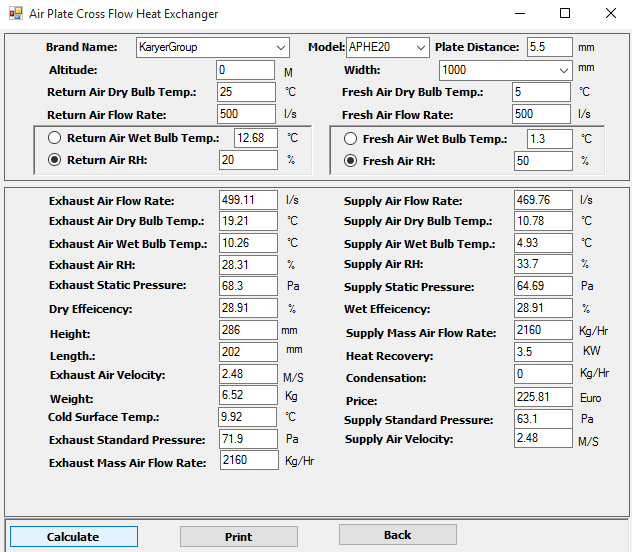The width and height of the screenshot is (632, 552).
Task: Click the Print button
Action: (238, 537)
